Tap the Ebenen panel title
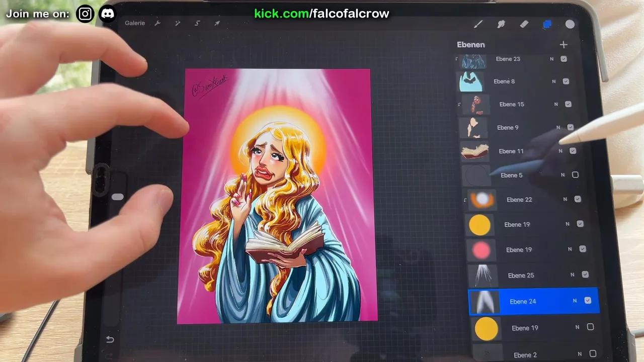The width and height of the screenshot is (644, 362). (471, 45)
